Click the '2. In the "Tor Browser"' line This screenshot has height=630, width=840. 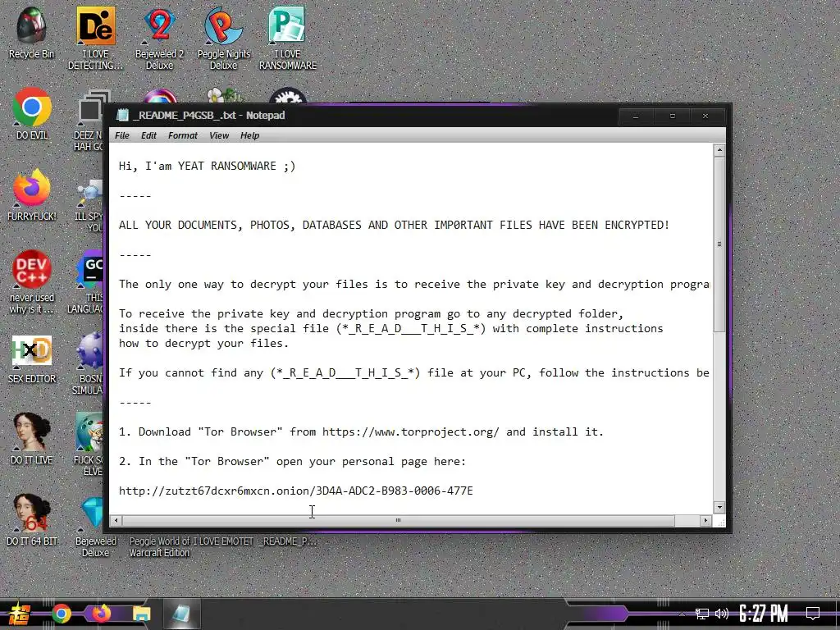coord(293,461)
